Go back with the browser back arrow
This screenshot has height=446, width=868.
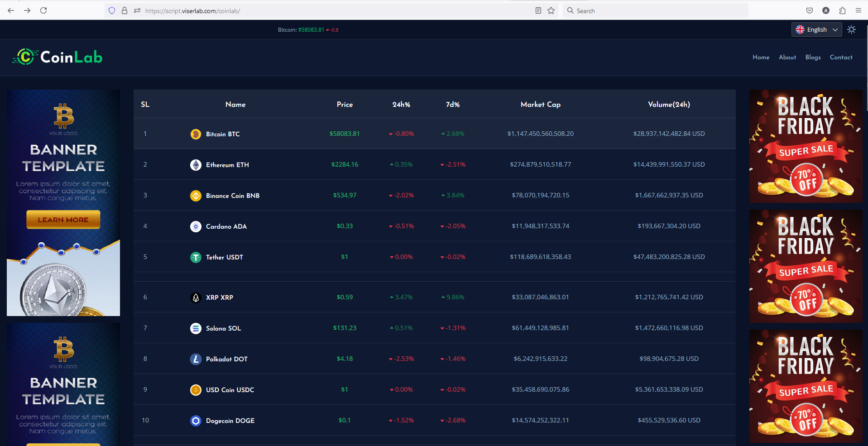pyautogui.click(x=11, y=10)
